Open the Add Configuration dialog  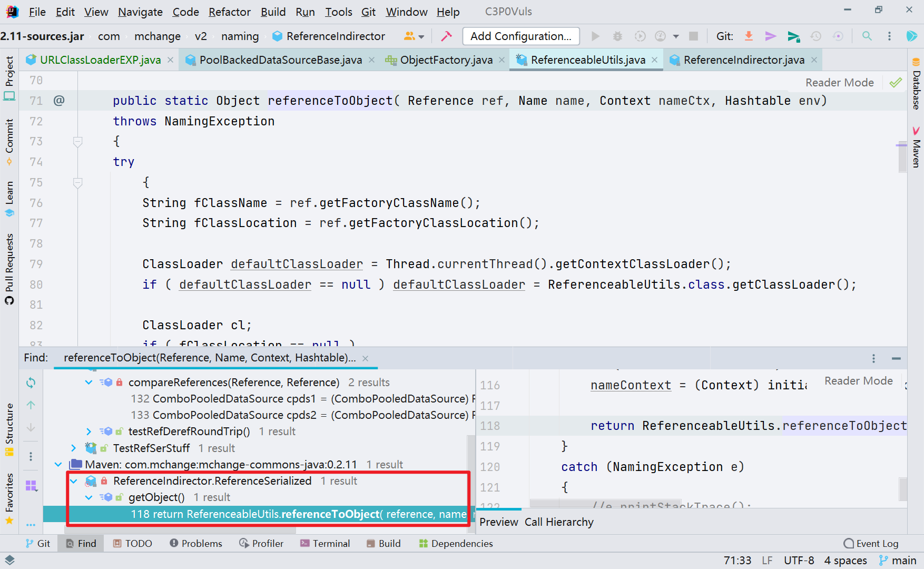tap(520, 36)
